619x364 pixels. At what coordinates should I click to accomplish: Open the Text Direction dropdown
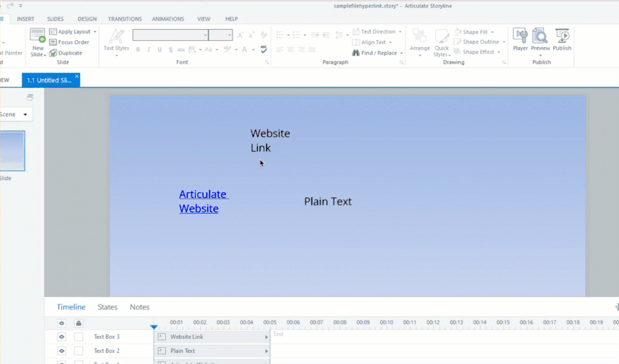click(377, 32)
